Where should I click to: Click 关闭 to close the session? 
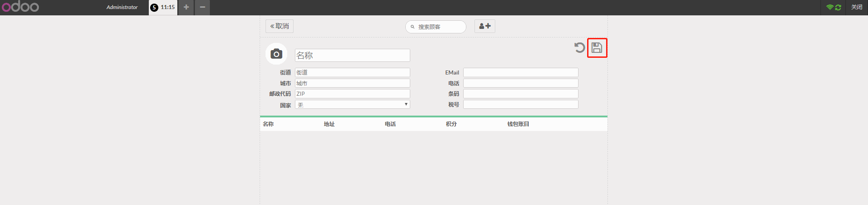(857, 7)
